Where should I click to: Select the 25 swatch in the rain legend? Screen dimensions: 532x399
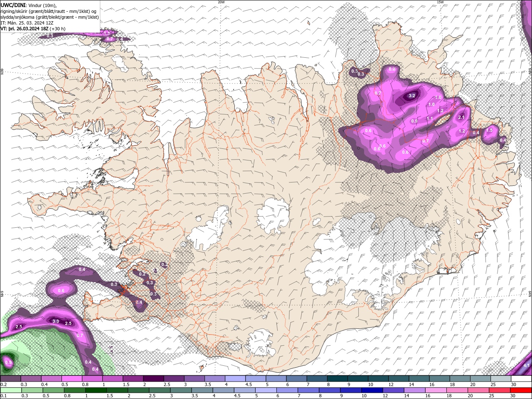pyautogui.click(x=500, y=390)
